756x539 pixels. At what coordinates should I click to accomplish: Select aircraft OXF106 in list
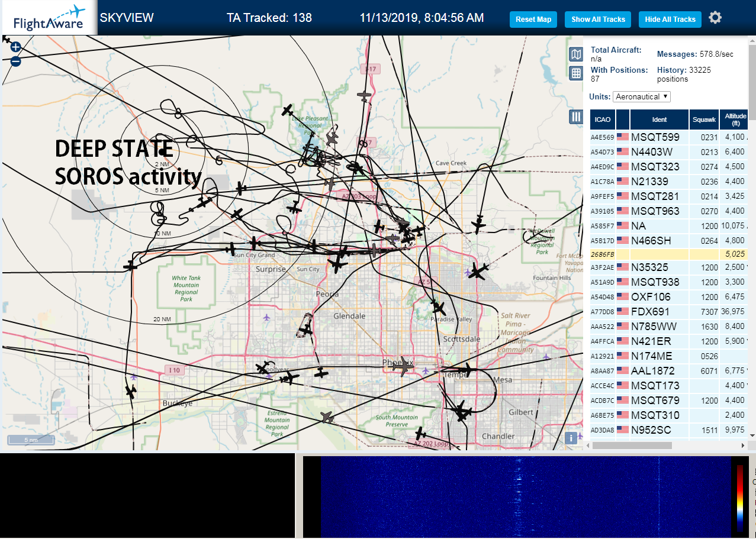point(669,297)
